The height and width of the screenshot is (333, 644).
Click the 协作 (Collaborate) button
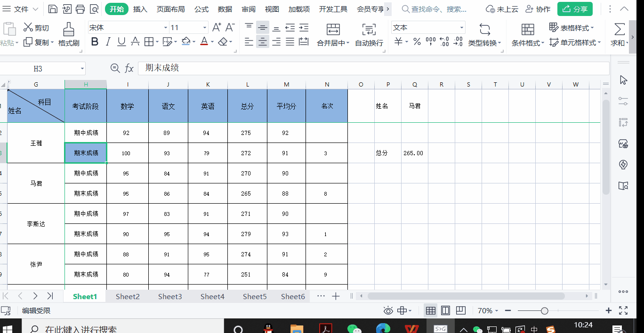[x=538, y=9]
